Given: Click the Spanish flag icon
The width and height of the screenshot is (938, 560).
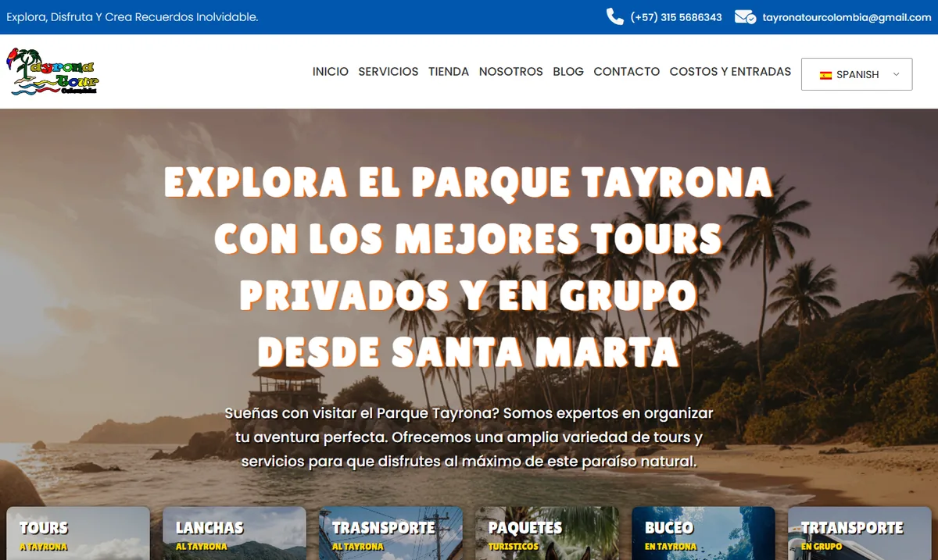Looking at the screenshot, I should 825,75.
